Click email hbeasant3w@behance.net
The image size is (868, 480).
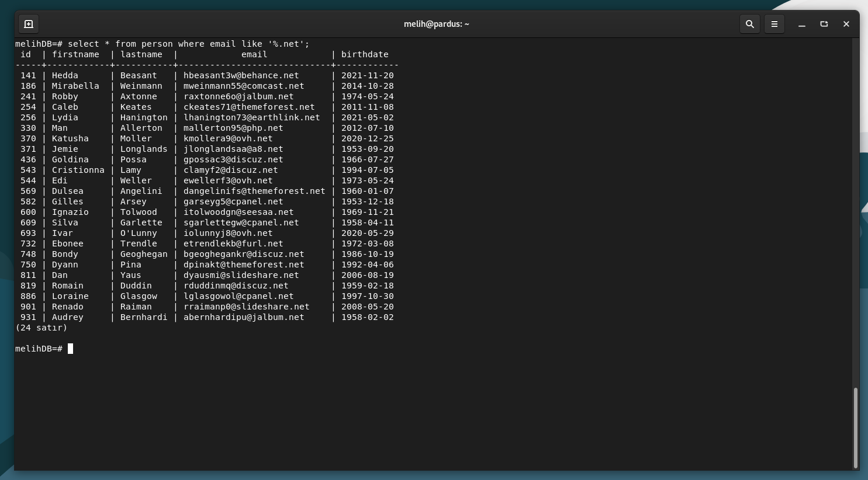coord(241,75)
